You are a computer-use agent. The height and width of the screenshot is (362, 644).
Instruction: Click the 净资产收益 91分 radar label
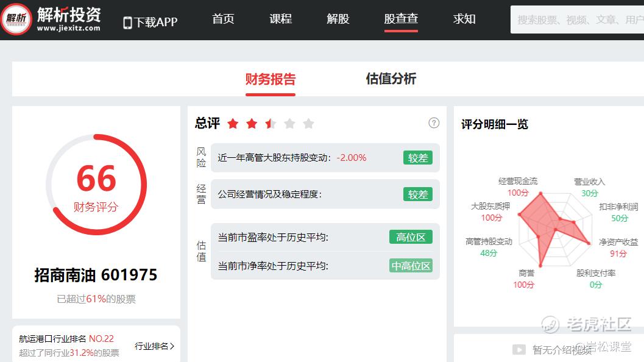[618, 248]
